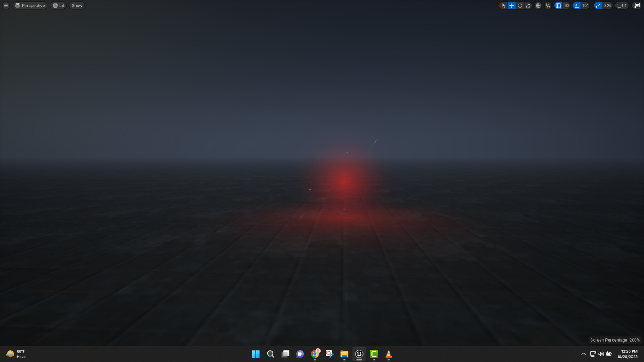Enable surface snapping
This screenshot has height=362, width=644.
click(548, 5)
